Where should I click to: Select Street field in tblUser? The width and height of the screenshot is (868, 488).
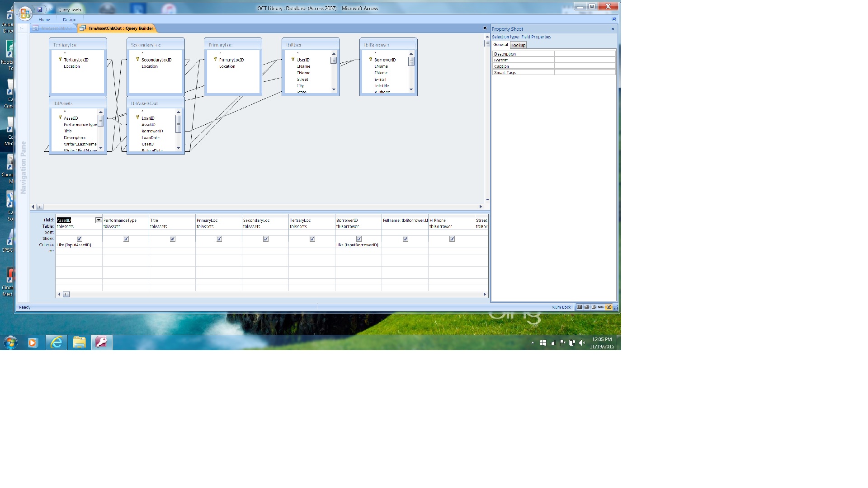302,79
